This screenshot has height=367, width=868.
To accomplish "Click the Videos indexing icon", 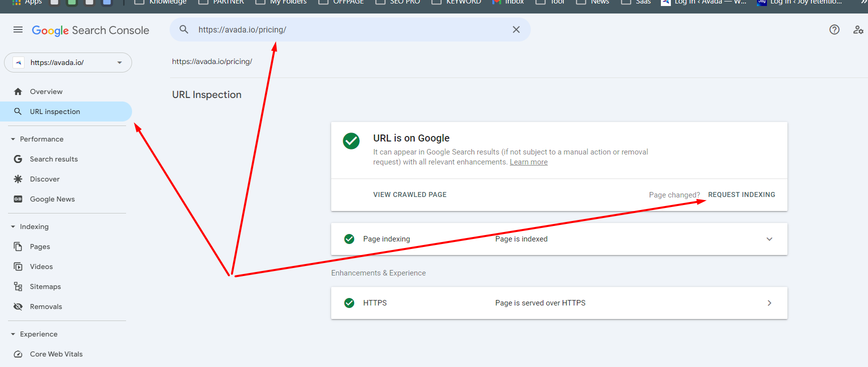I will pos(18,266).
